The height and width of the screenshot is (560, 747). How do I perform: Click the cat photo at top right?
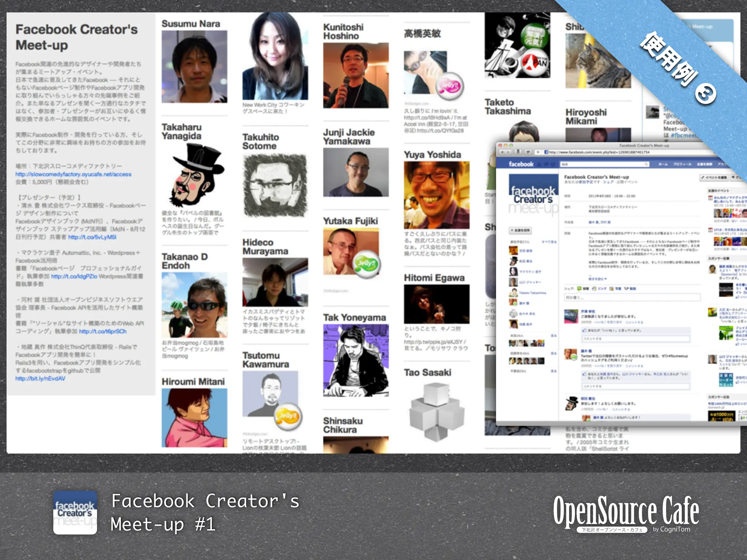(x=598, y=61)
